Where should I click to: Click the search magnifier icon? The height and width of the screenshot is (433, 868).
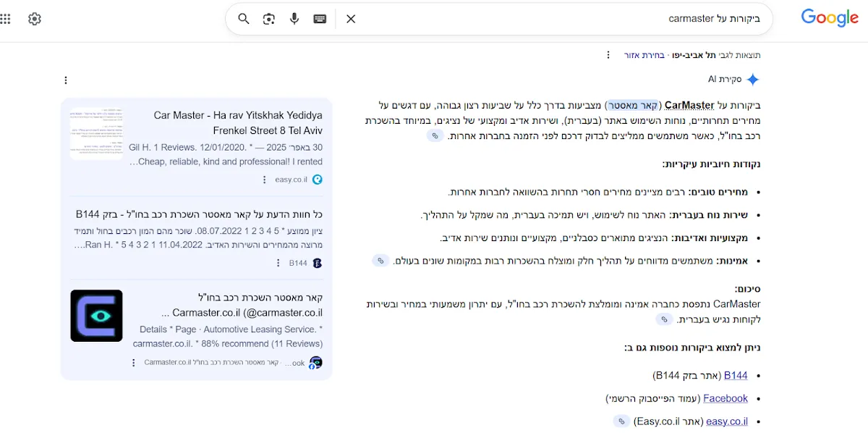244,19
